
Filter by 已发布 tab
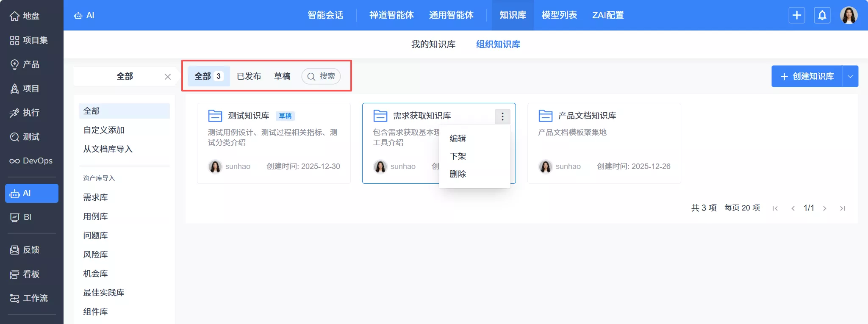pos(249,76)
